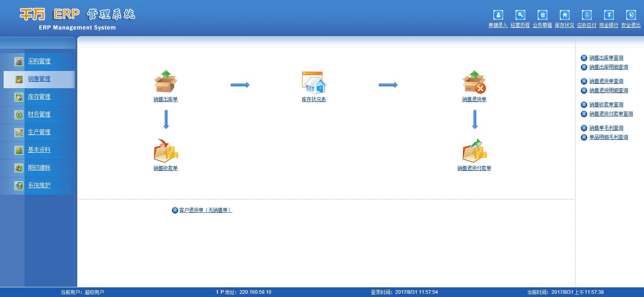Viewport: 644px width, 297px height.
Task: Open the 系统维护 menu
Action: [39, 185]
